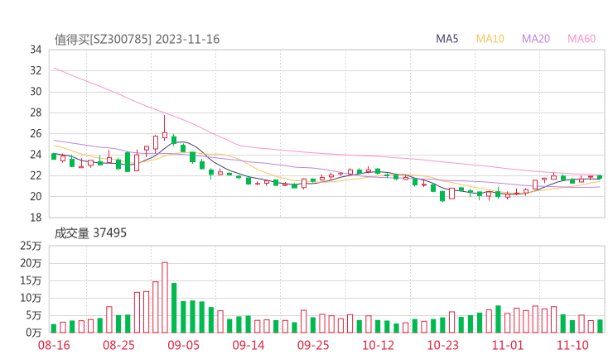Click the 10-23 date axis label
Image resolution: width=613 pixels, height=364 pixels.
point(442,345)
